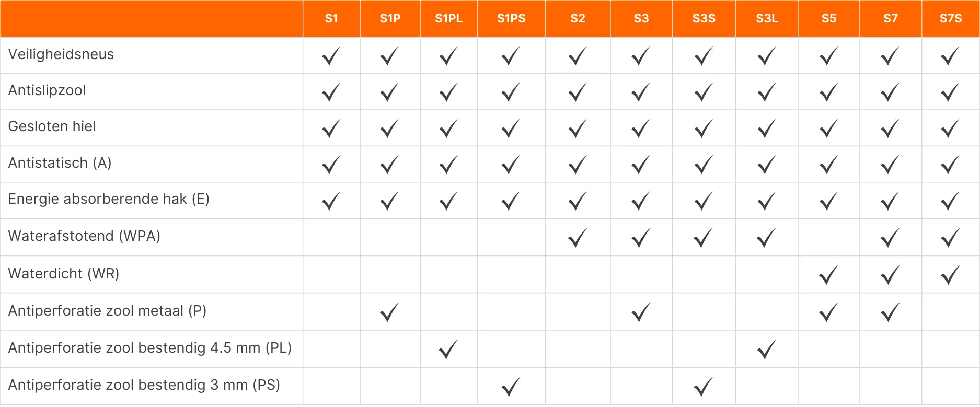Click the S3 checkmark for Antiperforatie zool metaal
The width and height of the screenshot is (980, 407).
[x=641, y=312]
